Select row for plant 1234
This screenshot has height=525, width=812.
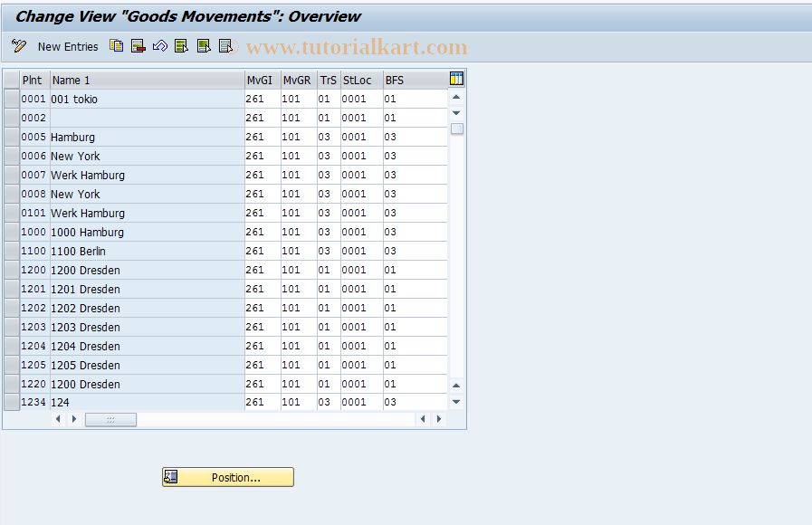12,402
